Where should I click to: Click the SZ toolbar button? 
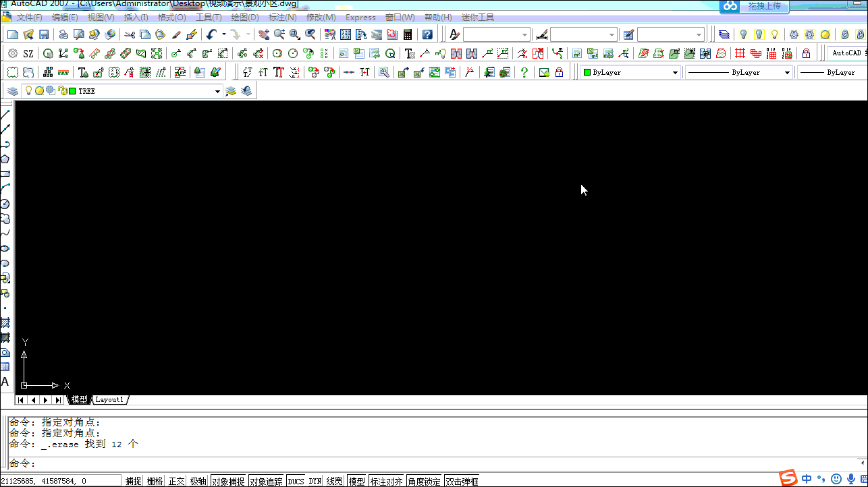(28, 53)
